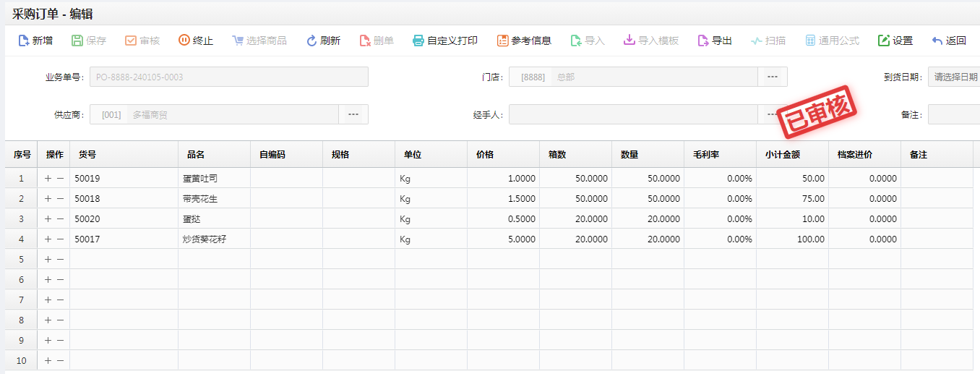Click subtotal cell 10.00
This screenshot has height=374, width=980.
coord(793,218)
